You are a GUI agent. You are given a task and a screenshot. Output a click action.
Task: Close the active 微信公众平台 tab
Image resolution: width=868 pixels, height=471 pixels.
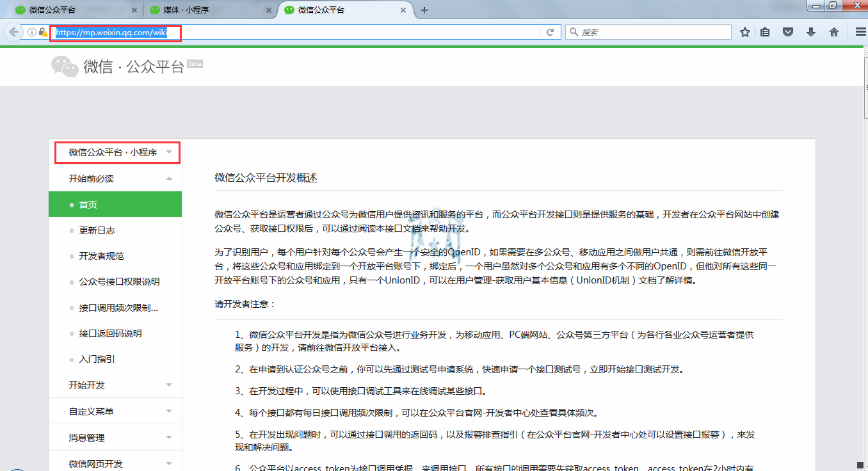[x=403, y=10]
